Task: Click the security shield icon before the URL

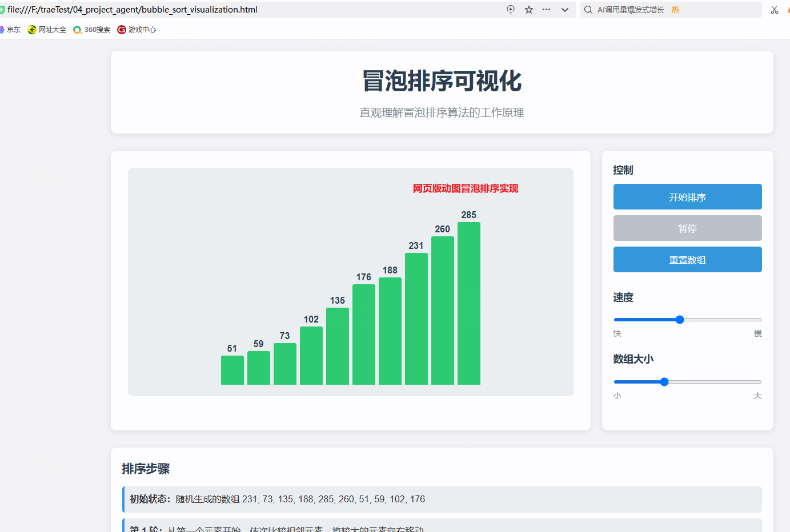Action: tap(2, 10)
